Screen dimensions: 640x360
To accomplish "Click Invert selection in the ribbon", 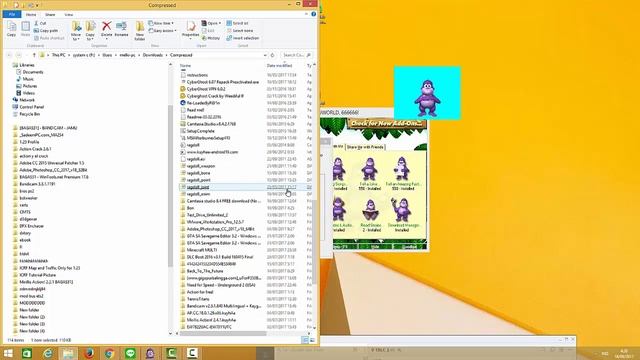I will (x=242, y=38).
